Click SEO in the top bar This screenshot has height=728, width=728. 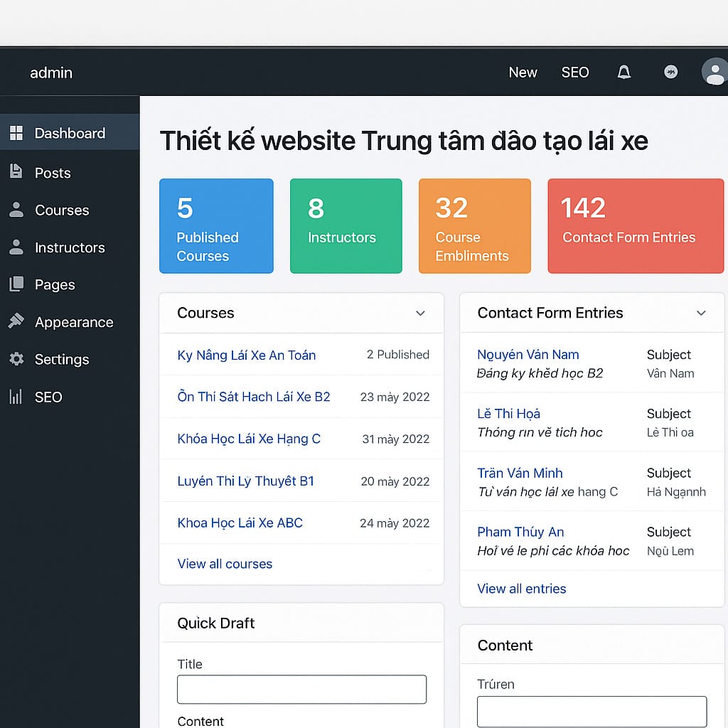click(x=574, y=73)
